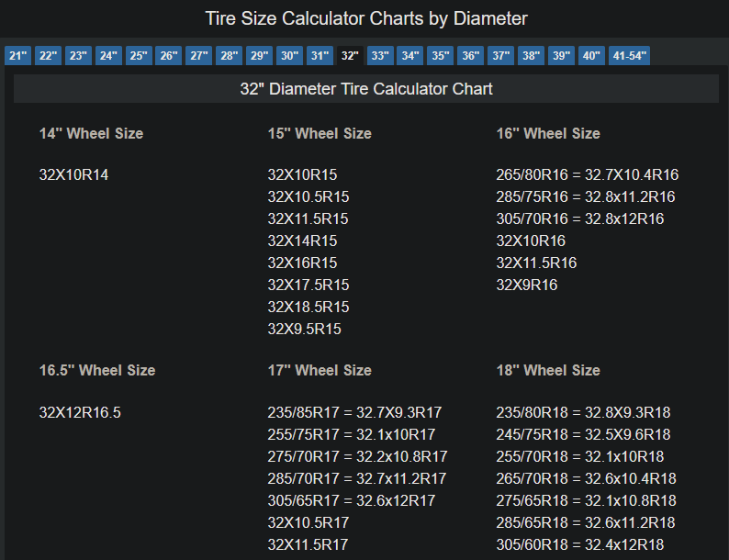The height and width of the screenshot is (560, 729).
Task: Select the 32X11.5R15 tire size
Action: tap(308, 218)
